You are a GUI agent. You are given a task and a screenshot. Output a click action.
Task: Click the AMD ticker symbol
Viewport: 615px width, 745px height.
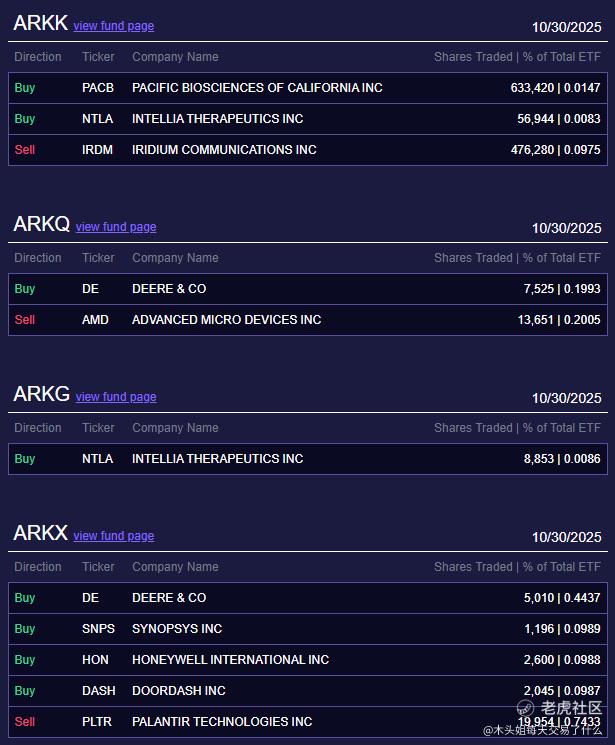click(96, 320)
